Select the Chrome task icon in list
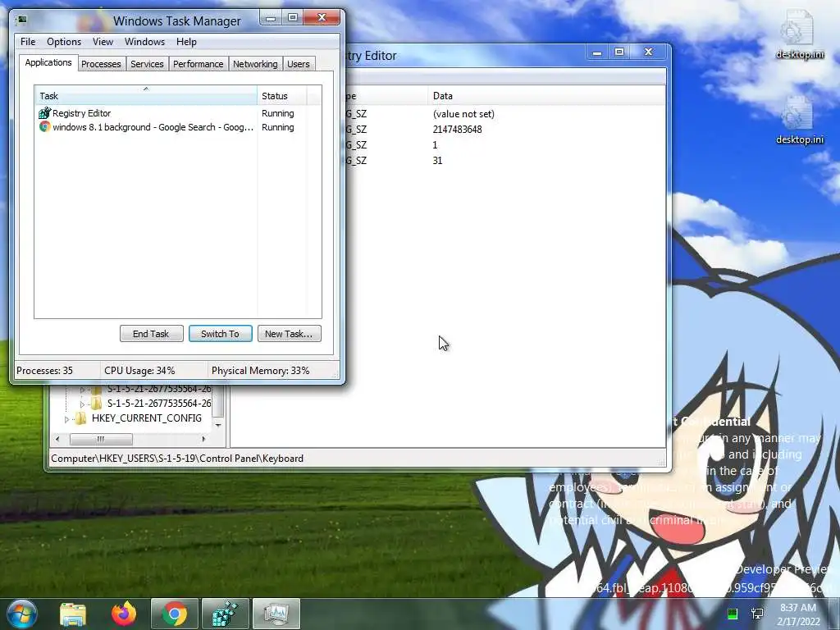Screen dimensions: 840x630 [44, 127]
